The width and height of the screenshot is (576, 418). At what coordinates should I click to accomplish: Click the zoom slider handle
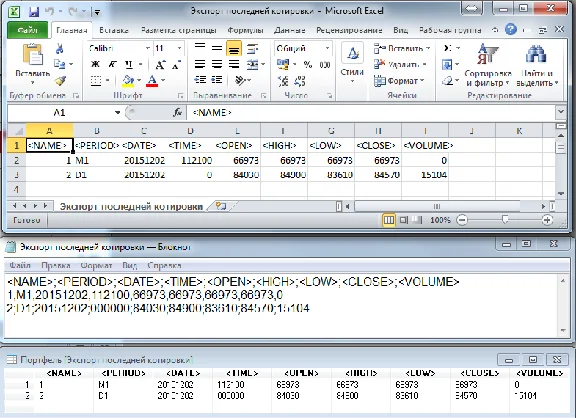pos(505,220)
